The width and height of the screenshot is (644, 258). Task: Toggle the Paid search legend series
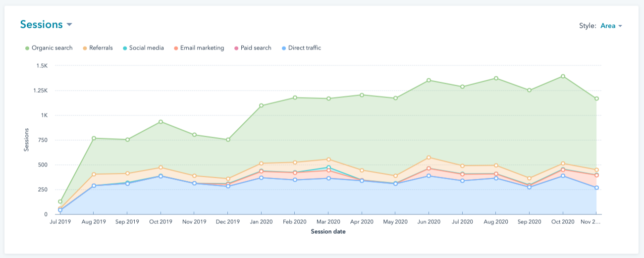[x=253, y=48]
